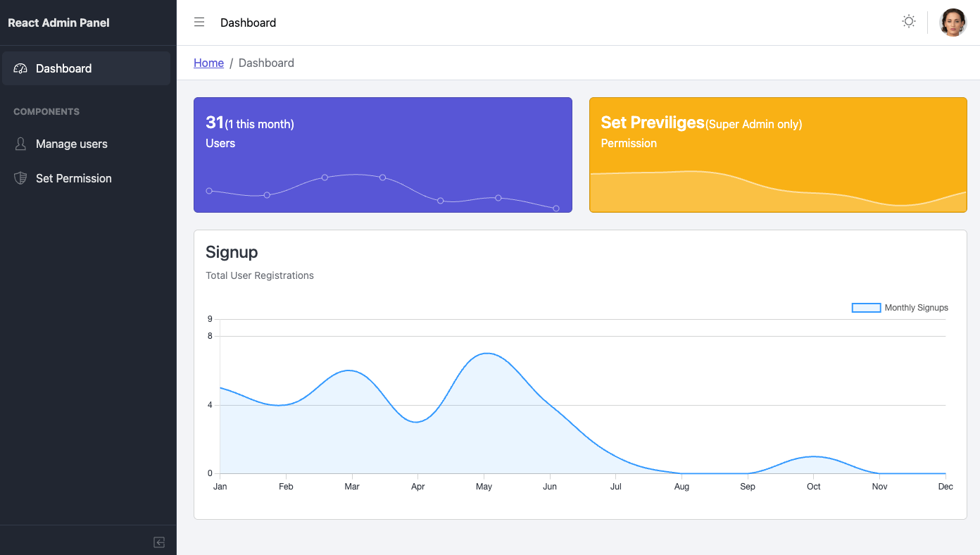Viewport: 980px width, 555px height.
Task: Click the Set Previliges permission card
Action: pyautogui.click(x=778, y=154)
